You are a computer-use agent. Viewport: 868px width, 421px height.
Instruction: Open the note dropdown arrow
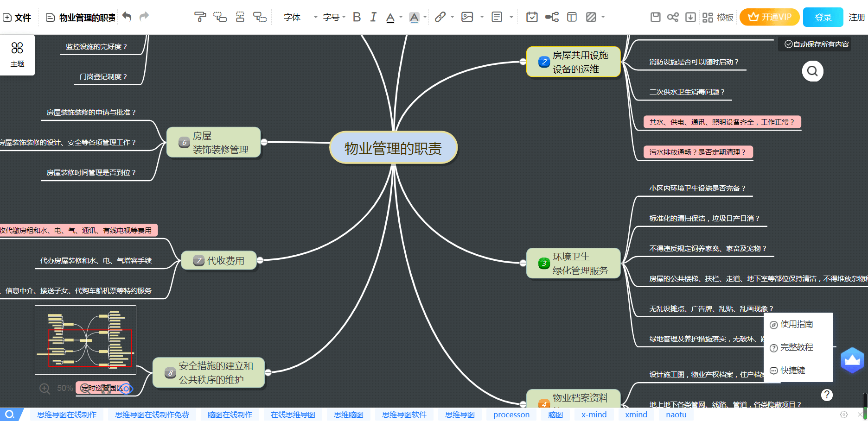[511, 17]
